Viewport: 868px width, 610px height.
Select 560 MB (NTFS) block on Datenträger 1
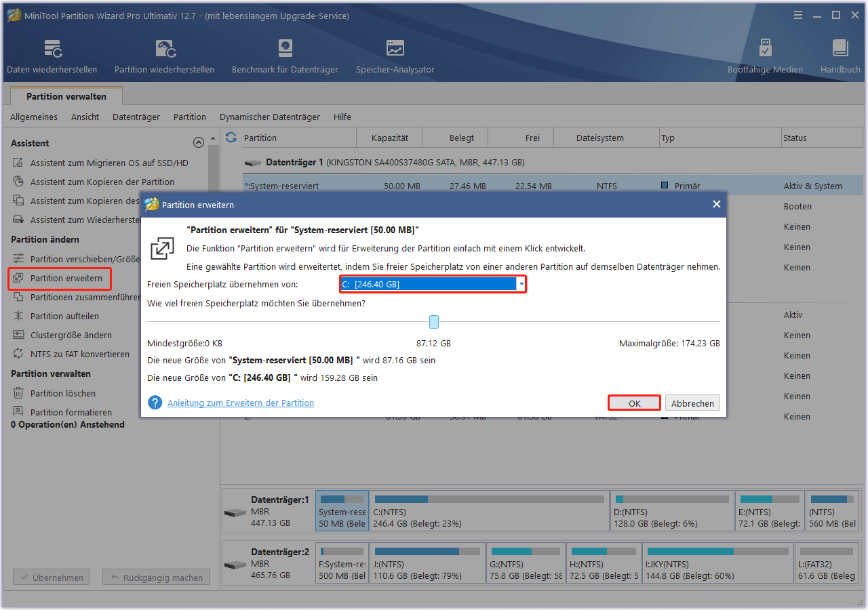(x=833, y=512)
